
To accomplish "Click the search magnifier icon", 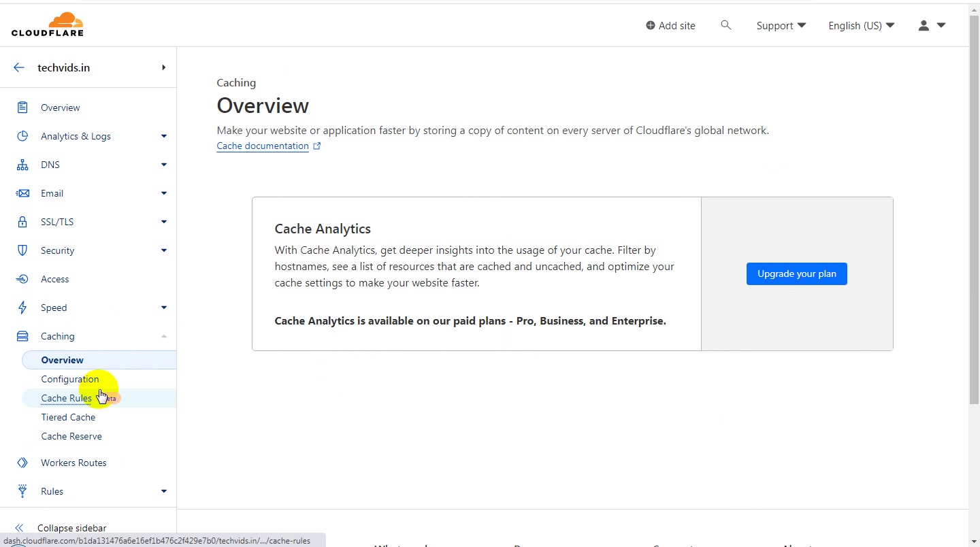I will tap(726, 25).
